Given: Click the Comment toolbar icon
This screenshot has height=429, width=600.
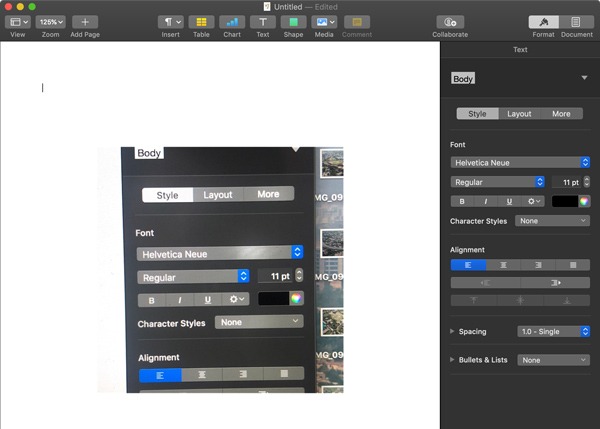Looking at the screenshot, I should click(357, 22).
